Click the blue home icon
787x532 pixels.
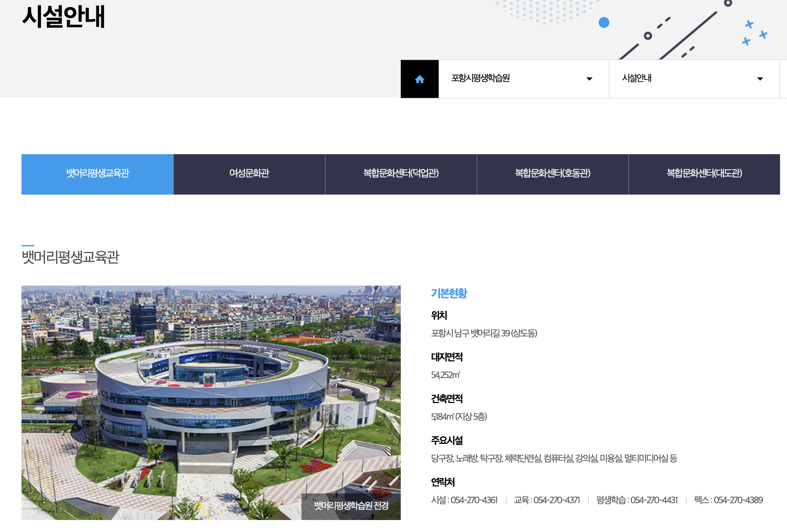pos(419,79)
